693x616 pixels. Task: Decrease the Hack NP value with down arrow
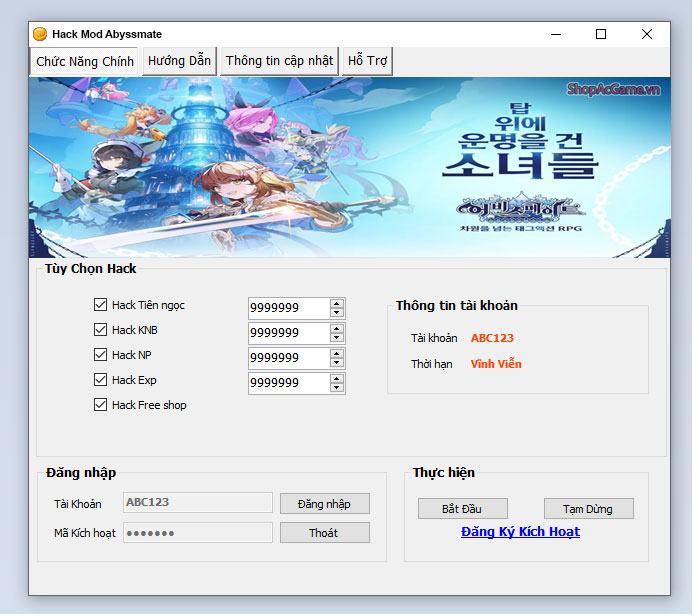coord(337,363)
